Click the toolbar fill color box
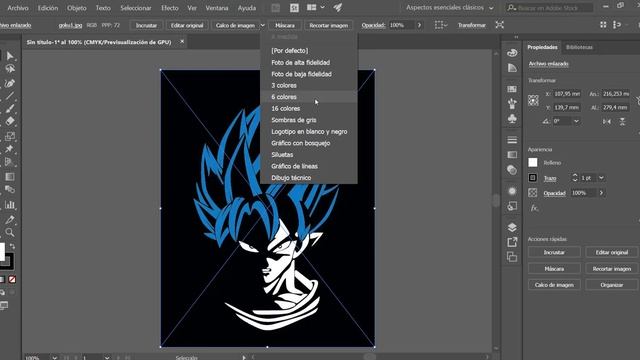 pyautogui.click(x=2, y=252)
